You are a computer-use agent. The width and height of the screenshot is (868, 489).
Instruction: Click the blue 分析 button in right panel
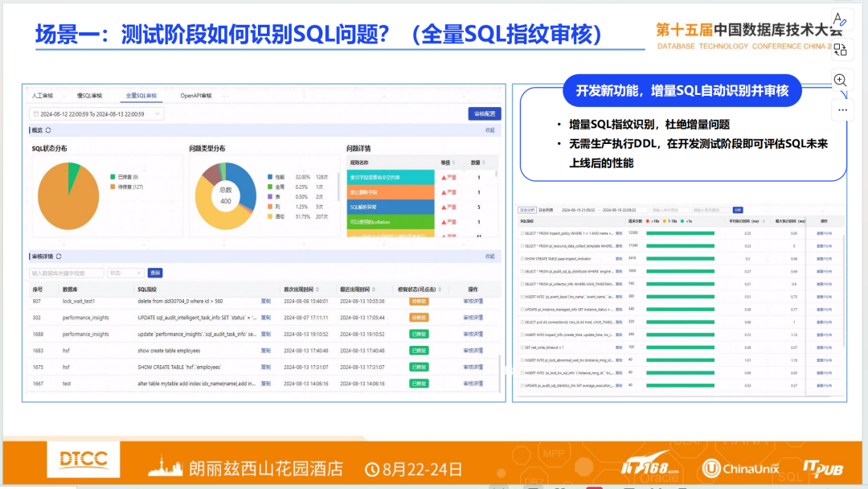coord(738,211)
